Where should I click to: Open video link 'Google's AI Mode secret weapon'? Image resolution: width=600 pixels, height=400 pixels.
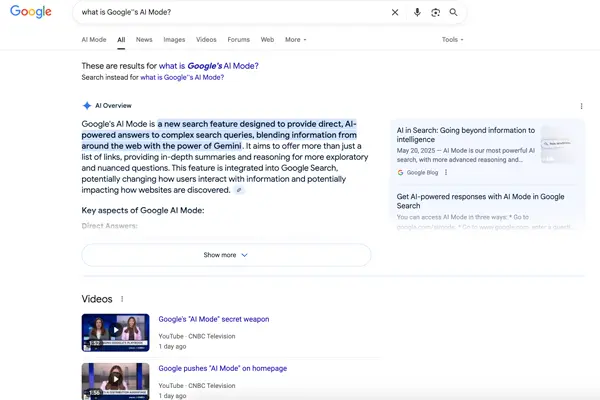(x=214, y=319)
